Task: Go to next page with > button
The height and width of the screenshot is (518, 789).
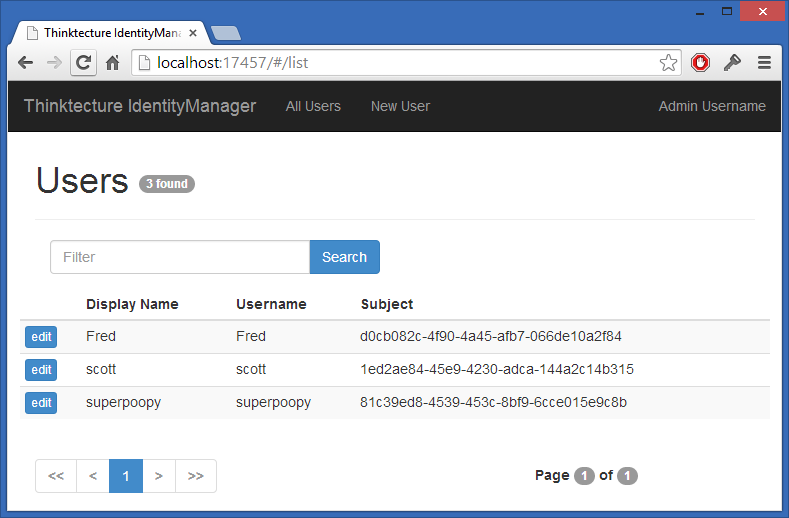Action: (x=159, y=476)
